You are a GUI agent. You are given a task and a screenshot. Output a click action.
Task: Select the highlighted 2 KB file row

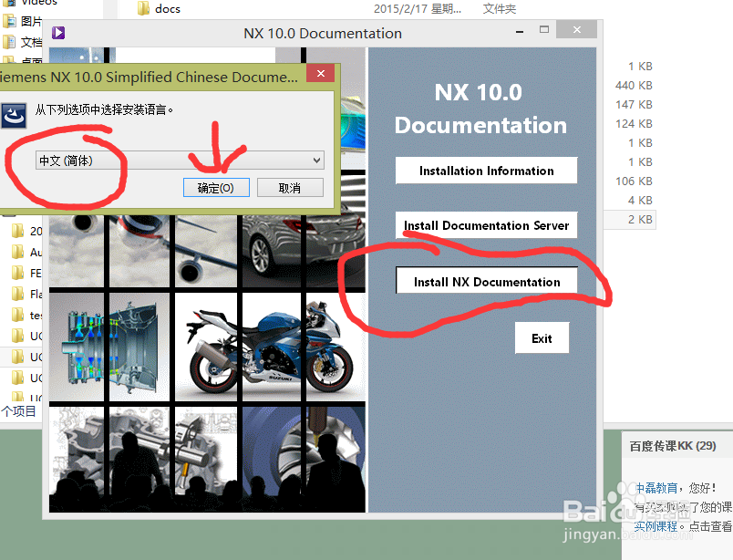point(630,220)
